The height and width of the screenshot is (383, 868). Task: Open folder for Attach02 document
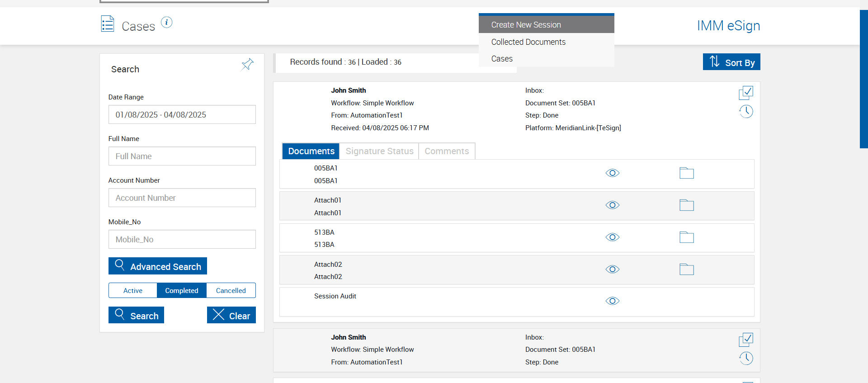tap(686, 270)
